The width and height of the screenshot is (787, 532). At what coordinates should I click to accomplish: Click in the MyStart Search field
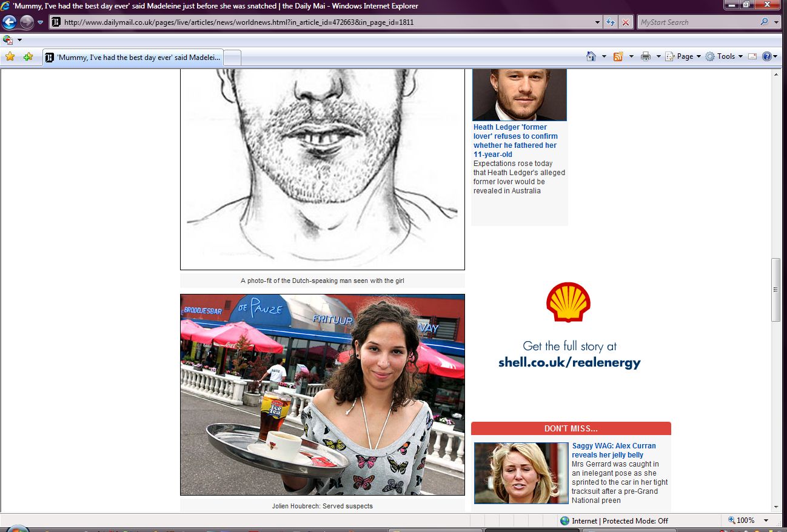[697, 22]
